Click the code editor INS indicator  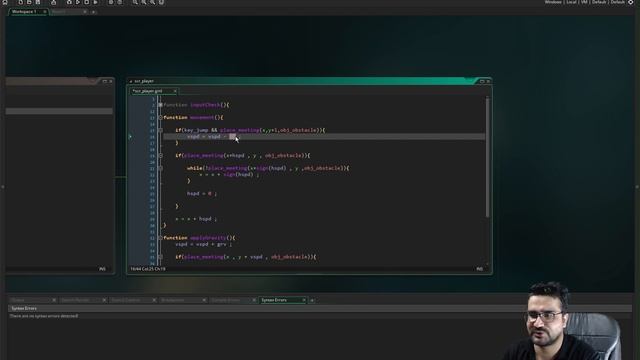click(479, 269)
